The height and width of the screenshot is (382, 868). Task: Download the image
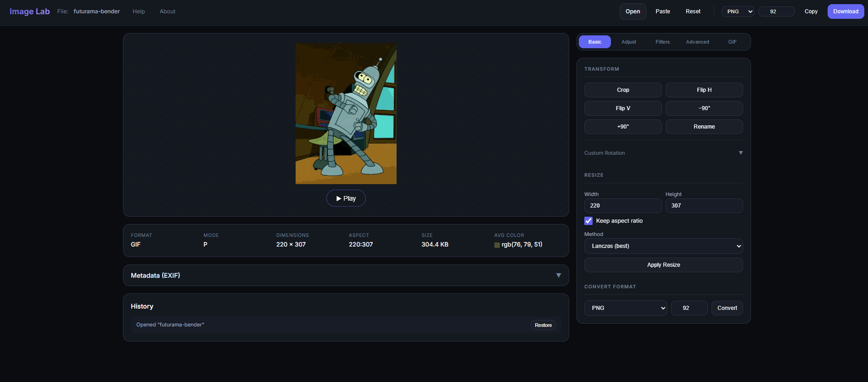tap(846, 11)
